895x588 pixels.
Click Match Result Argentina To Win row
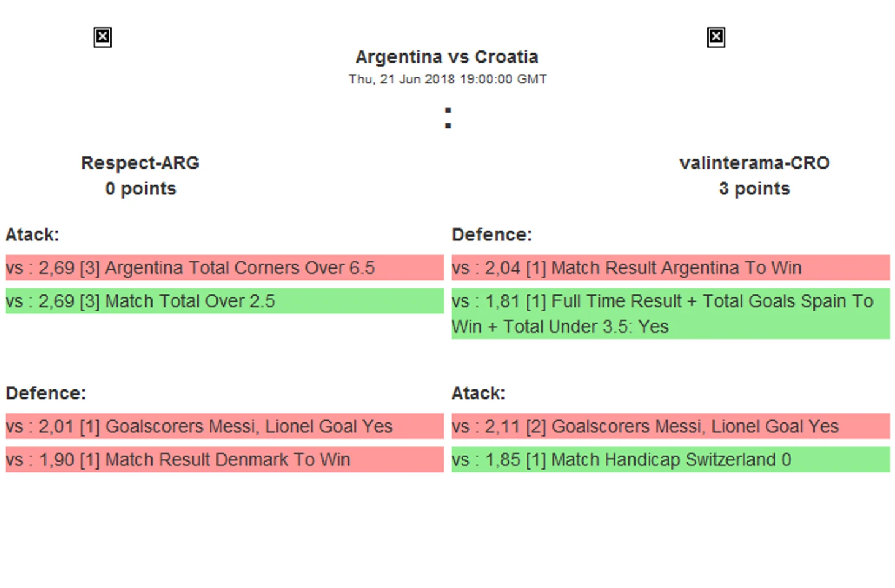(x=670, y=268)
